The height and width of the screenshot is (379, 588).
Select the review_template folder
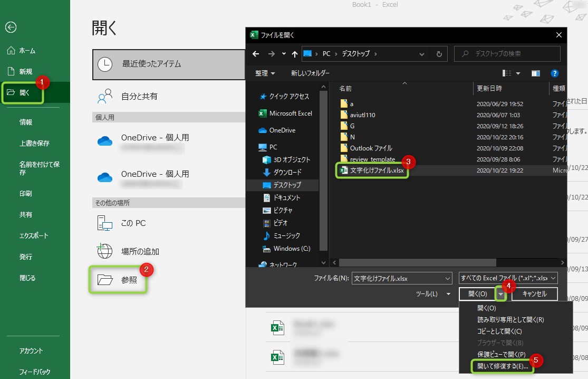point(368,159)
